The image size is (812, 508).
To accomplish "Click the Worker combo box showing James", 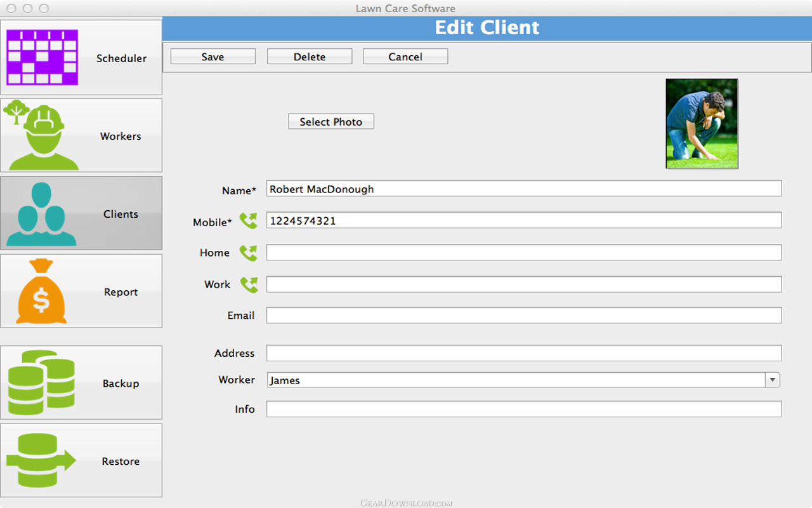I will tap(523, 380).
